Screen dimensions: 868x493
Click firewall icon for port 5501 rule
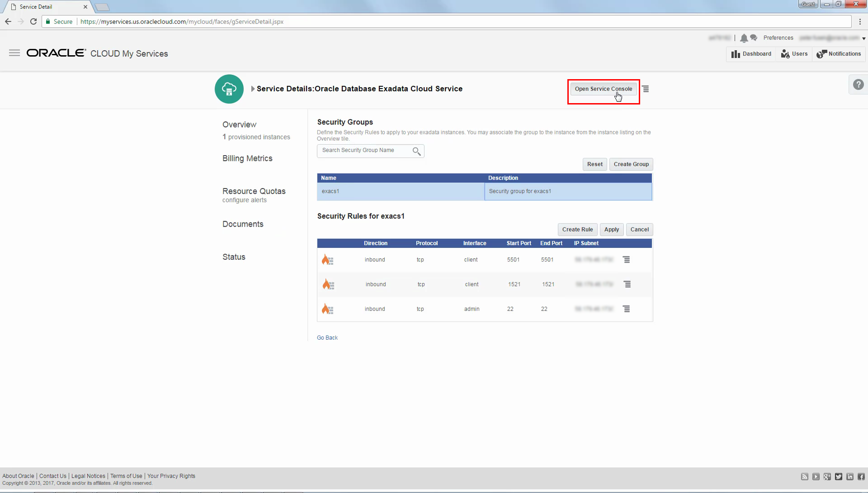(327, 260)
